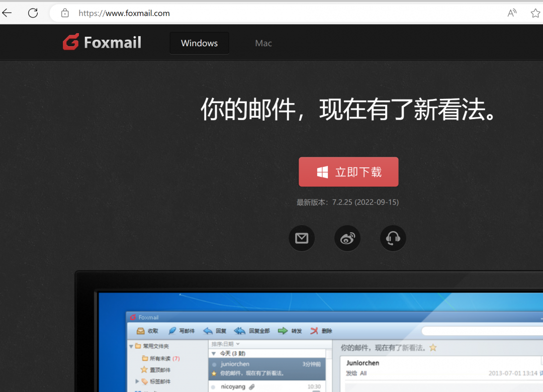This screenshot has height=392, width=543.
Task: Select nicoyang email row in preview
Action: click(267, 386)
